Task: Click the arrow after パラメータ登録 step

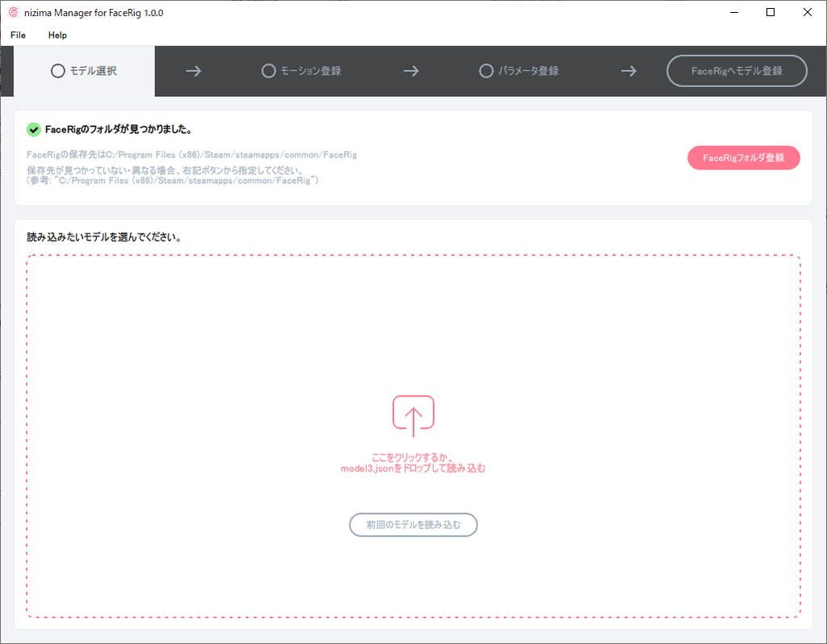Action: click(629, 71)
